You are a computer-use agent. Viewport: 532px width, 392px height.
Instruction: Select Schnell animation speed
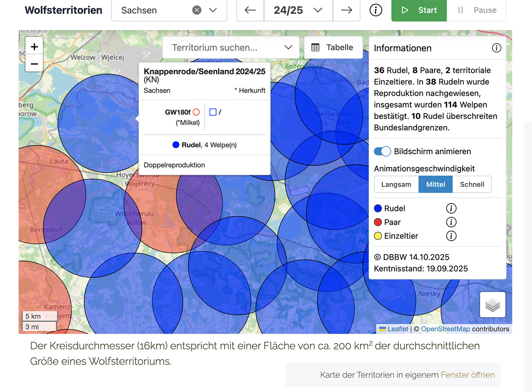click(472, 185)
